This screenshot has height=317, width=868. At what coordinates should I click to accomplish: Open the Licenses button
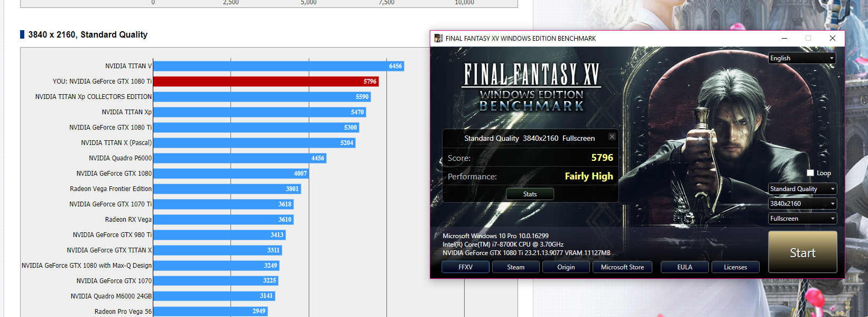tap(735, 267)
